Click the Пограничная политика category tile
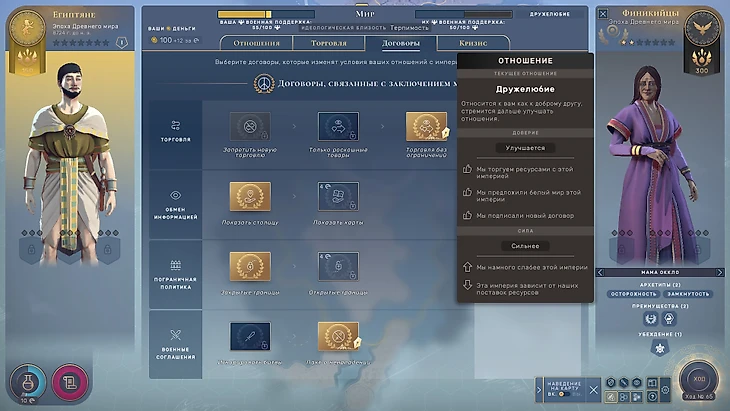 (176, 275)
